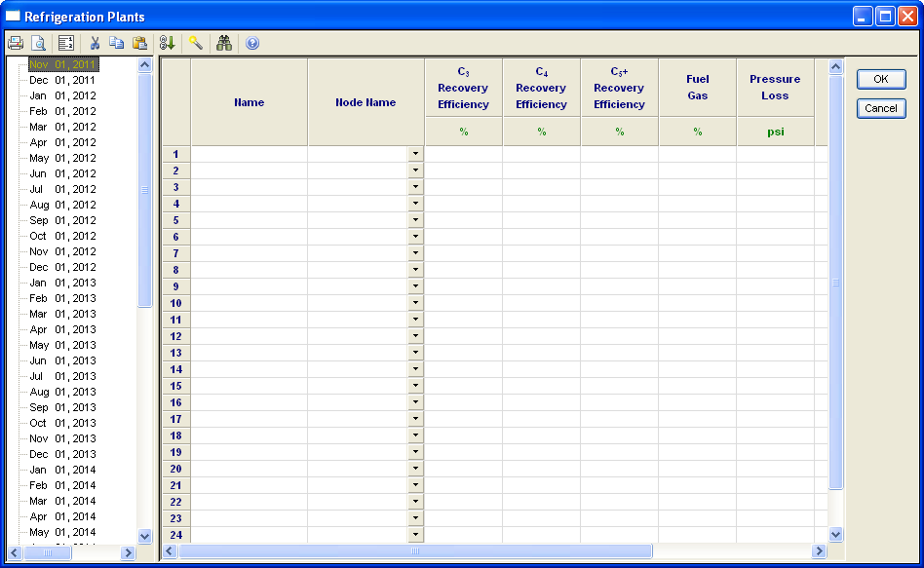
Task: Click the Print icon in toolbar
Action: tap(16, 43)
